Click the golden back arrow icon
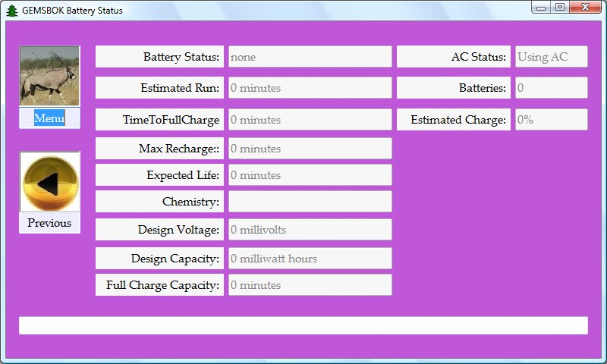This screenshot has width=607, height=364. (49, 182)
